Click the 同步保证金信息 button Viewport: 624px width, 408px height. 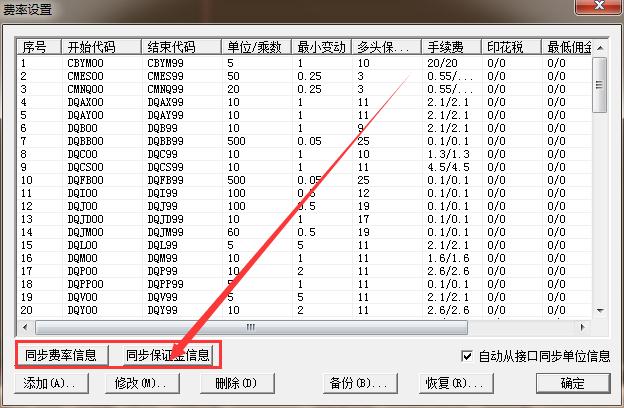click(x=168, y=355)
